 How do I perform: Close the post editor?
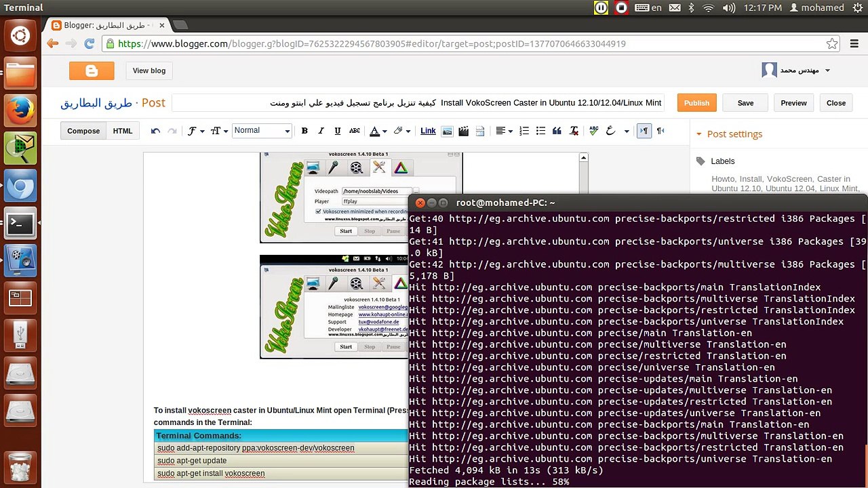point(836,103)
